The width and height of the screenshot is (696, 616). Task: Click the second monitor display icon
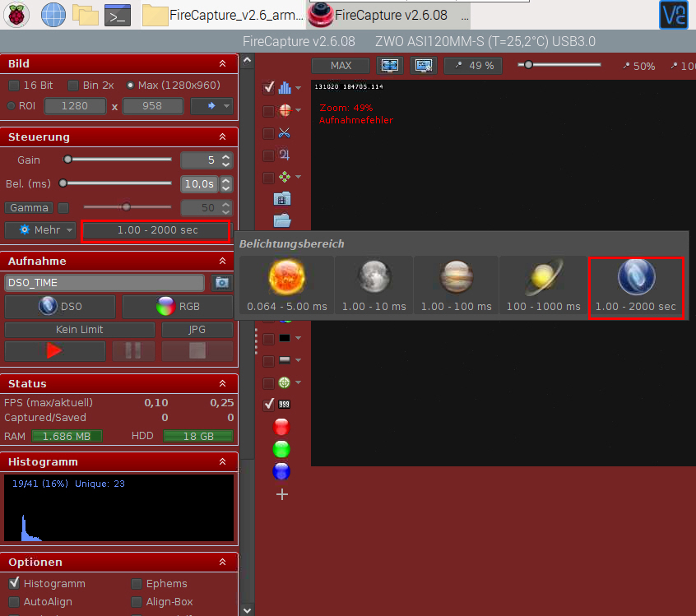pyautogui.click(x=424, y=66)
